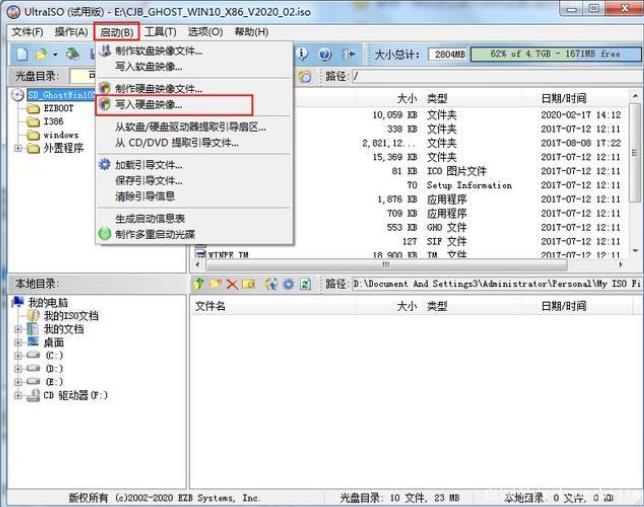Click the clock icon beside image path
Viewport: 644px width, 507px height.
click(305, 76)
